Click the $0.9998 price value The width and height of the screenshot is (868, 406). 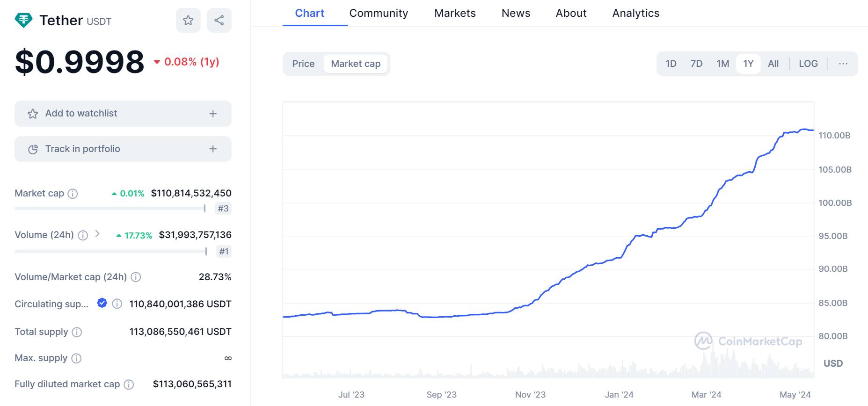click(80, 61)
